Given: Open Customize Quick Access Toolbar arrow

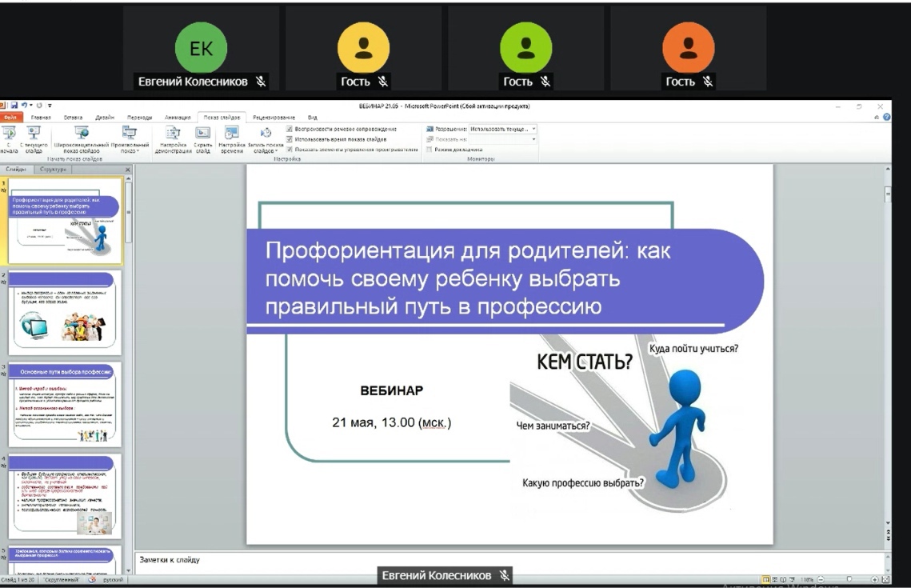Looking at the screenshot, I should (x=50, y=106).
